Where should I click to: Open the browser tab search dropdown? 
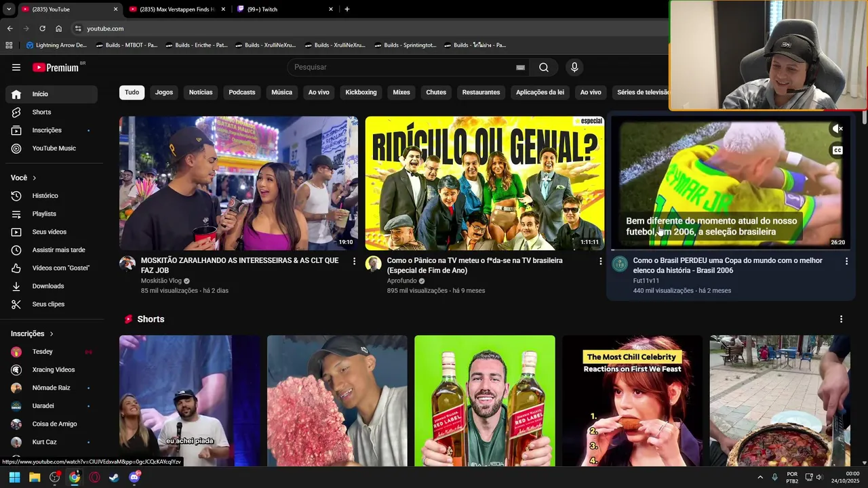tap(9, 9)
